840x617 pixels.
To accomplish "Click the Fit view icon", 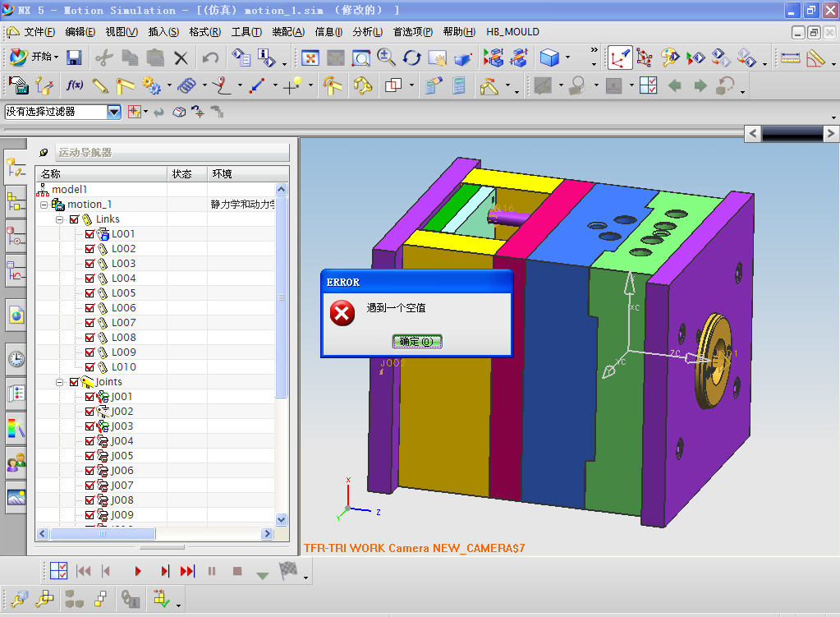I will tap(310, 58).
